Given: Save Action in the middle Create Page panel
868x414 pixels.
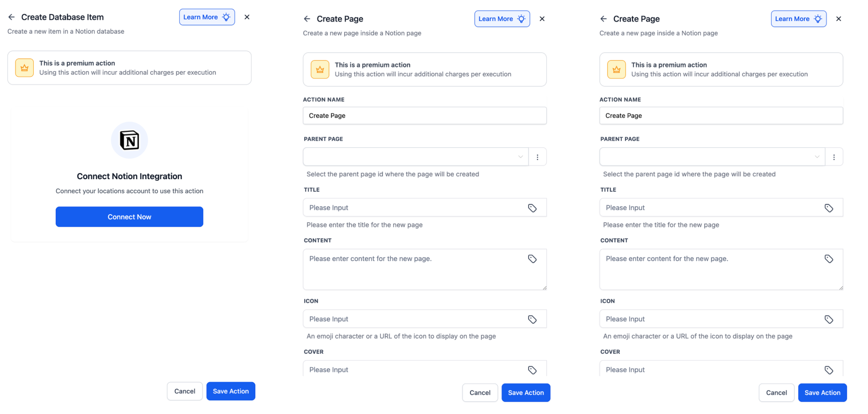Looking at the screenshot, I should point(525,393).
